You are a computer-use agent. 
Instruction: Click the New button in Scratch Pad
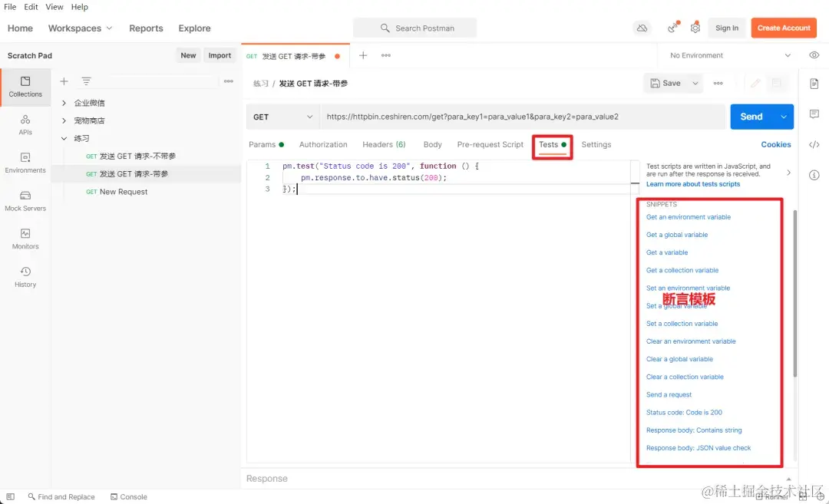[188, 55]
